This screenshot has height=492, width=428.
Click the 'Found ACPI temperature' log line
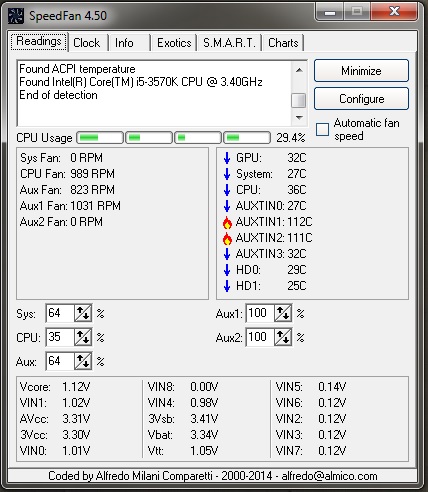point(77,69)
